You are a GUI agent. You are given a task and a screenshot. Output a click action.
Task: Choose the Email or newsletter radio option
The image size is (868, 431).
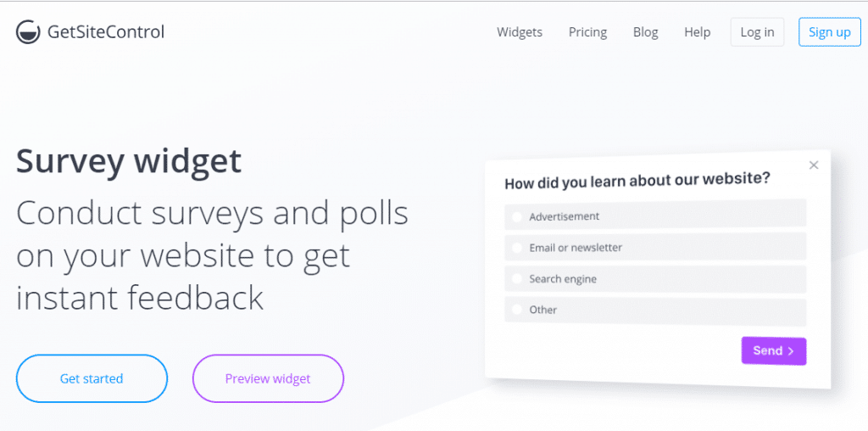pos(516,249)
